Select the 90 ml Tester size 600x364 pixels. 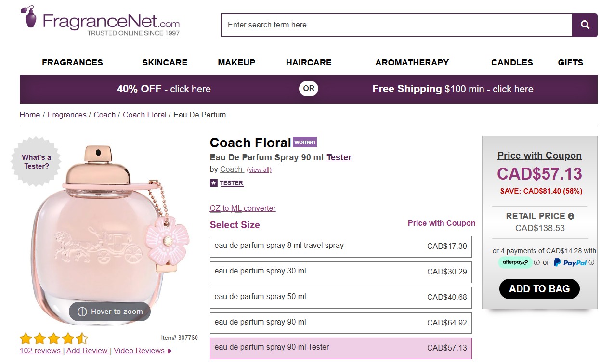pyautogui.click(x=340, y=348)
